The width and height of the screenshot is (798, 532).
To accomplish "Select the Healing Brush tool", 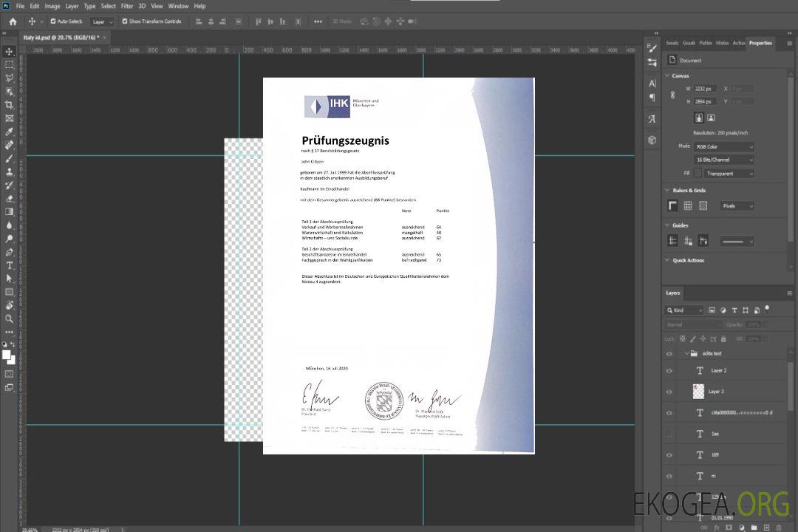I will 9,145.
